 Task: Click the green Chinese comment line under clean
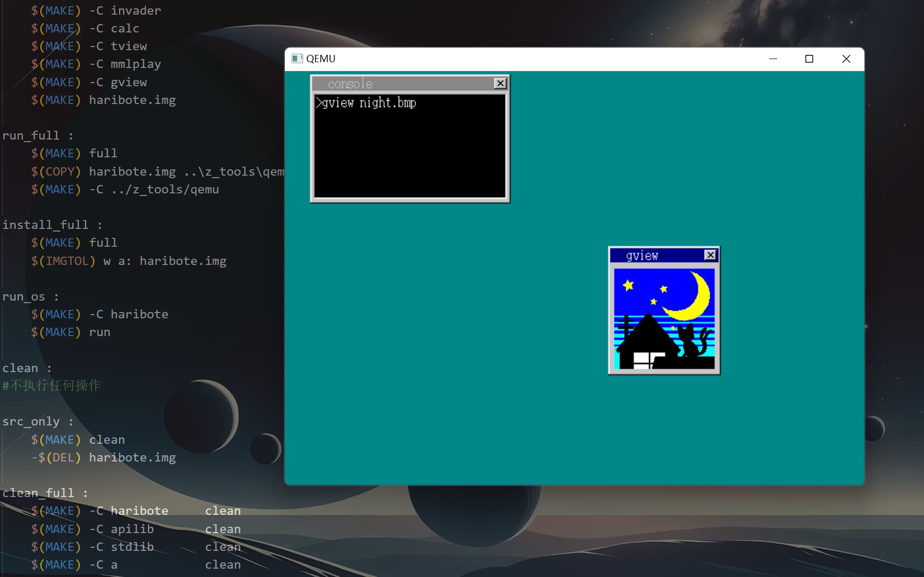pos(52,386)
